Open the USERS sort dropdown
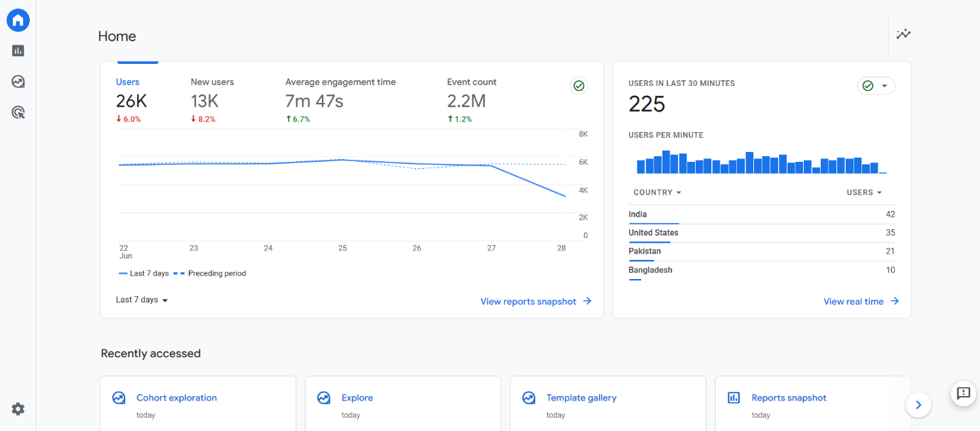Image resolution: width=980 pixels, height=431 pixels. point(864,192)
